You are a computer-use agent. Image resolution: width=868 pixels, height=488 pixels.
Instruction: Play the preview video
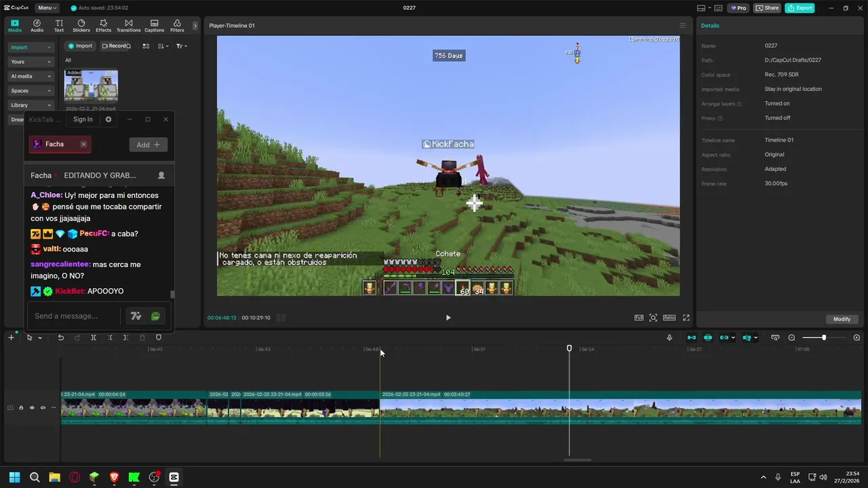448,317
